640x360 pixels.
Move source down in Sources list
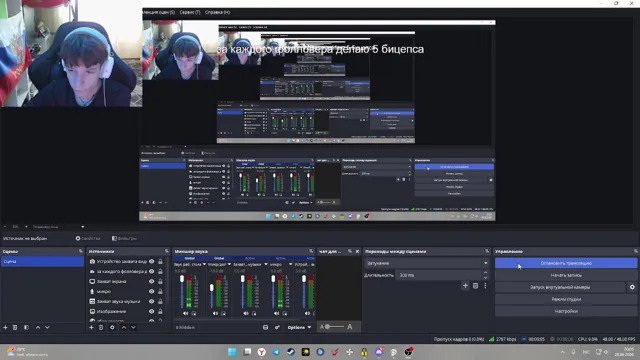[133, 327]
